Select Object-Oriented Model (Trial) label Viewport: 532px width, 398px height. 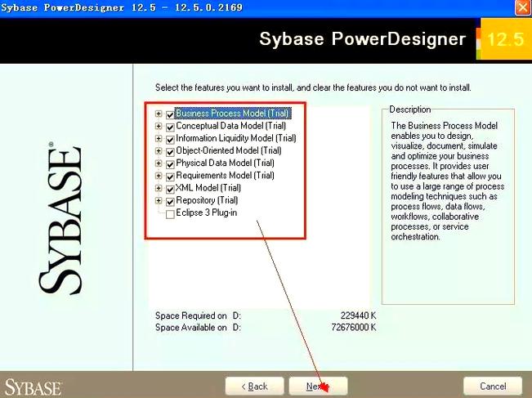(229, 150)
